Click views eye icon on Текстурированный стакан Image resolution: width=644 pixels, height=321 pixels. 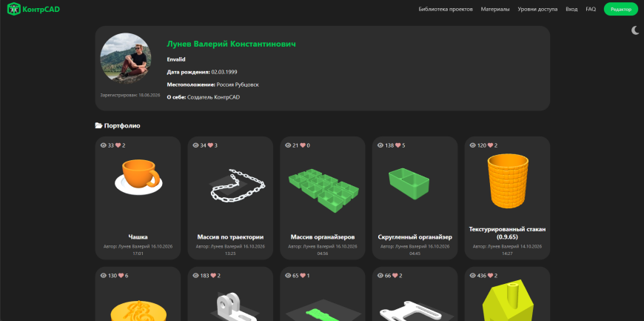point(473,145)
